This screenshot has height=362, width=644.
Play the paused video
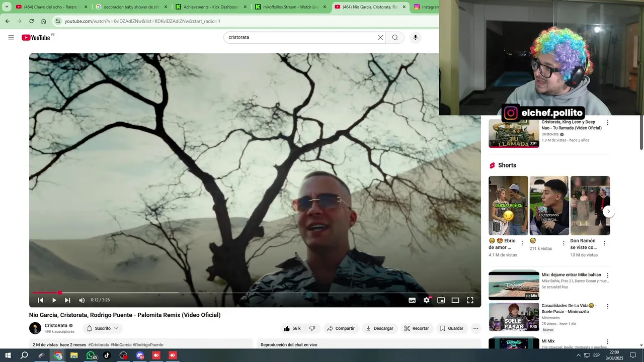click(54, 300)
